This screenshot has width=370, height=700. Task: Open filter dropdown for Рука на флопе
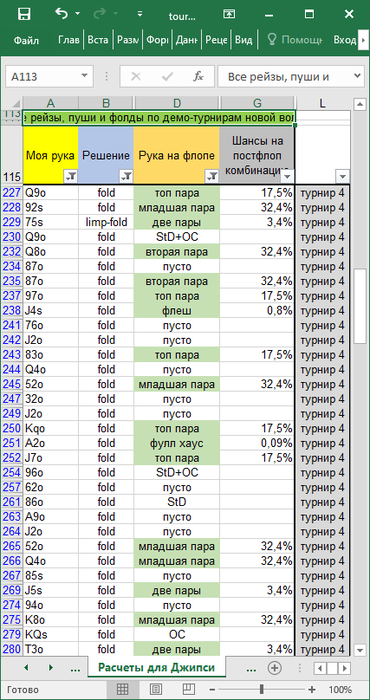(x=212, y=177)
